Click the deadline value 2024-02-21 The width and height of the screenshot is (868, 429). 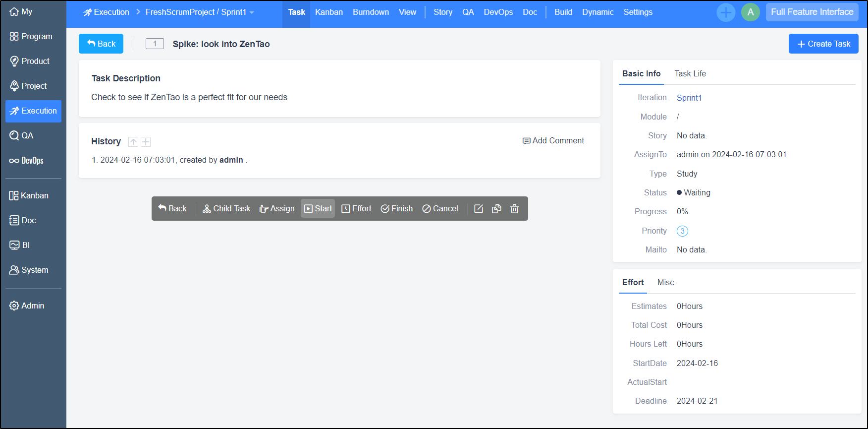697,401
